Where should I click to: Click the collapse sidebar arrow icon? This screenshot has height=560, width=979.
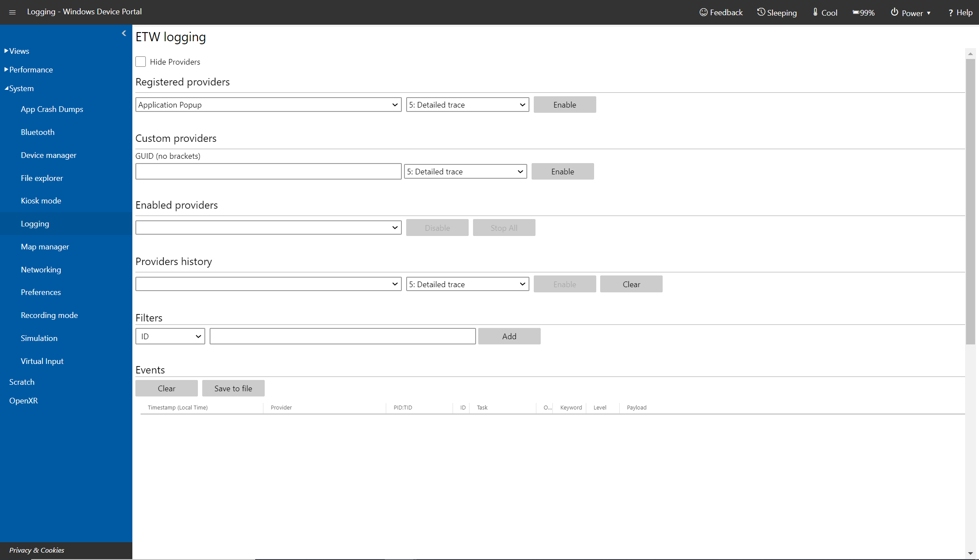coord(125,33)
